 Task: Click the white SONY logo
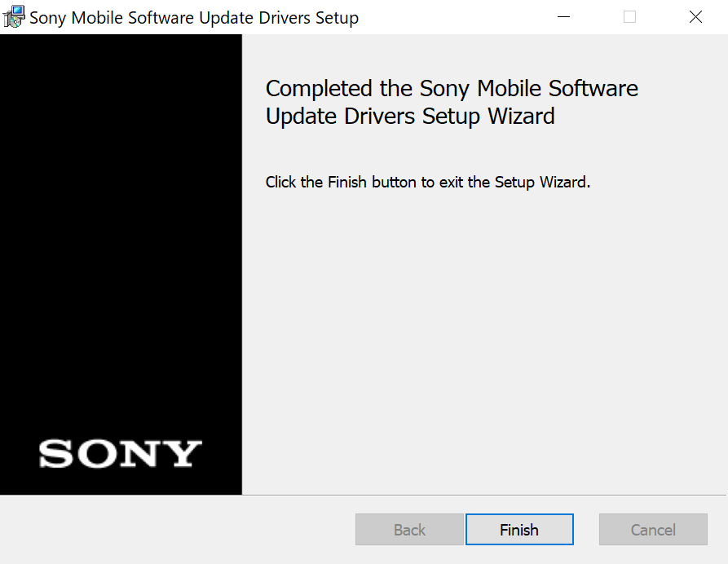click(121, 453)
